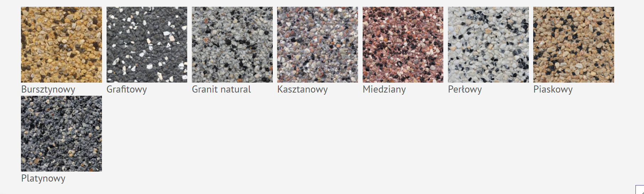Image resolution: width=644 pixels, height=194 pixels.
Task: Open the Kasztanowy stone sample image
Action: 318,45
